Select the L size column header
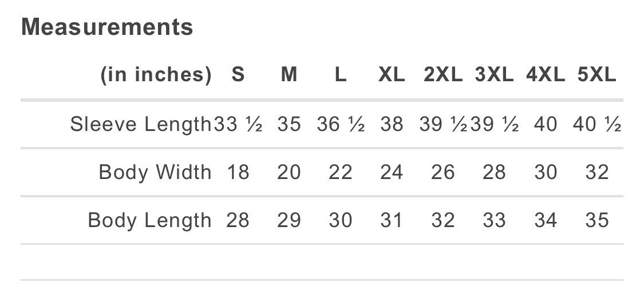Screen dimensions: 644x306 click(x=341, y=75)
